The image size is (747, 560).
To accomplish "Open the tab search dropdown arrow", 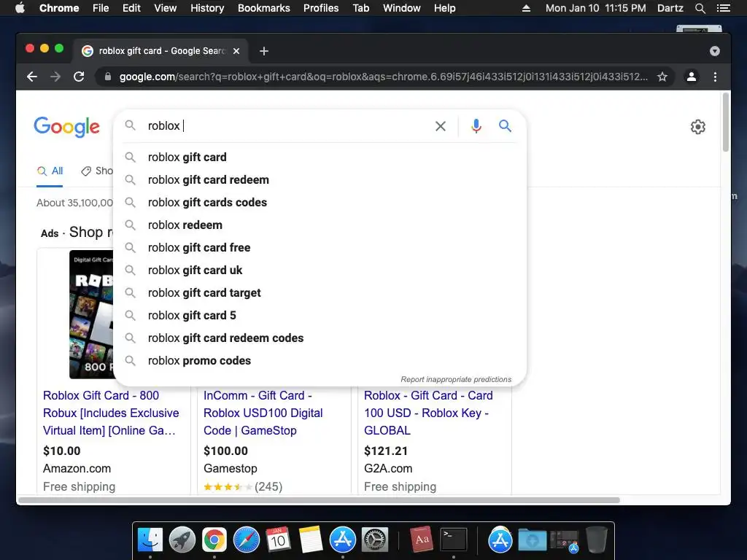I will pos(715,51).
